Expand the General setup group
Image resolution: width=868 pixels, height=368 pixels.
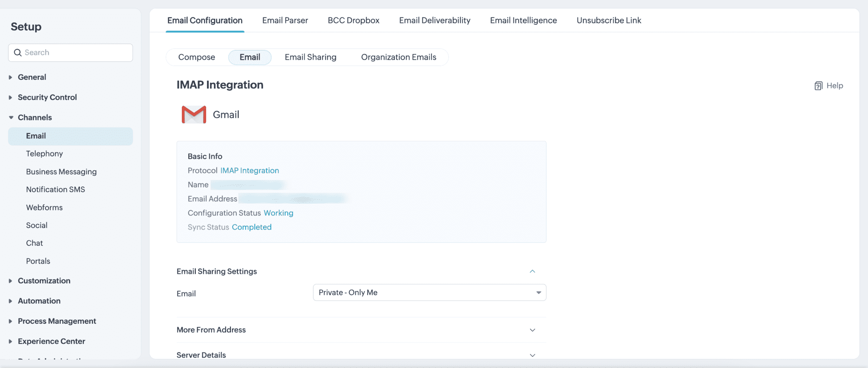10,77
